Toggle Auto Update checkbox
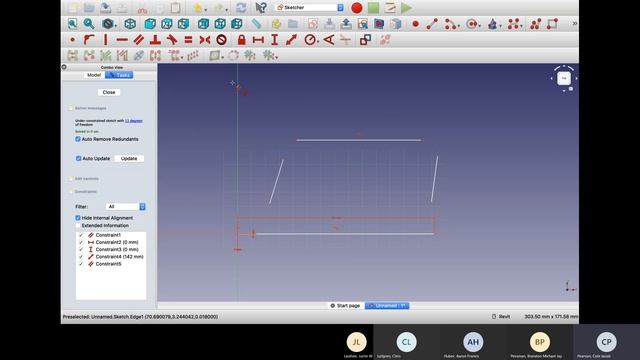Viewport: 640px width, 360px height. (78, 158)
